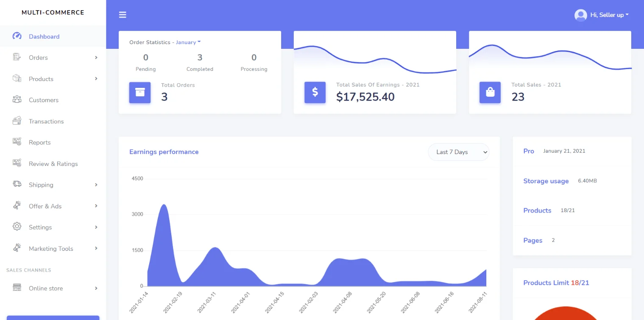This screenshot has height=320, width=644.
Task: Click the Pending orders label
Action: [x=146, y=69]
